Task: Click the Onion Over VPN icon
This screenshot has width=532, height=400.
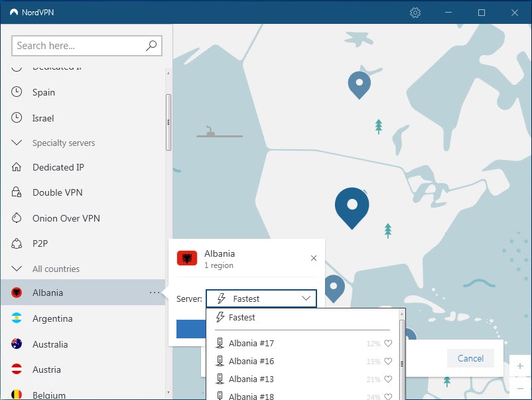Action: 17,218
